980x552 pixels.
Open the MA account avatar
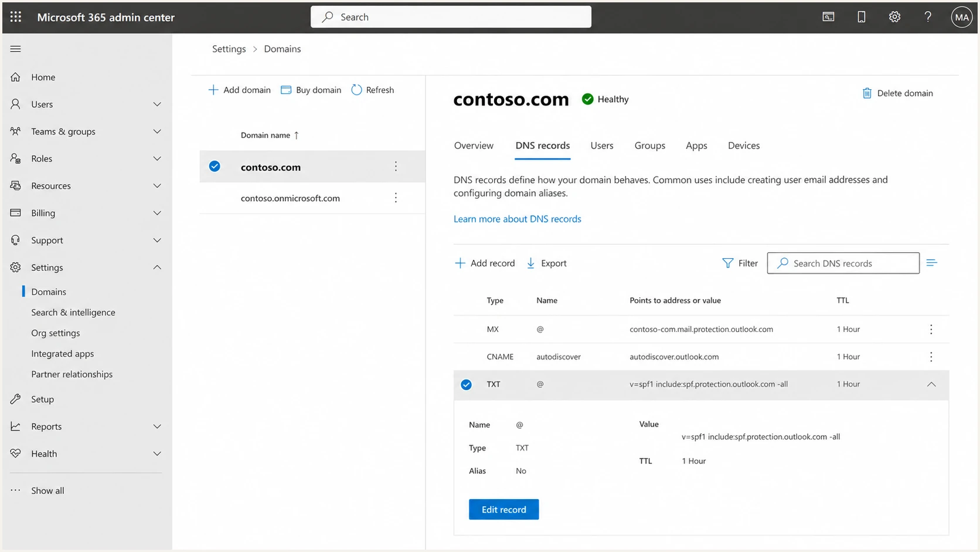coord(962,17)
